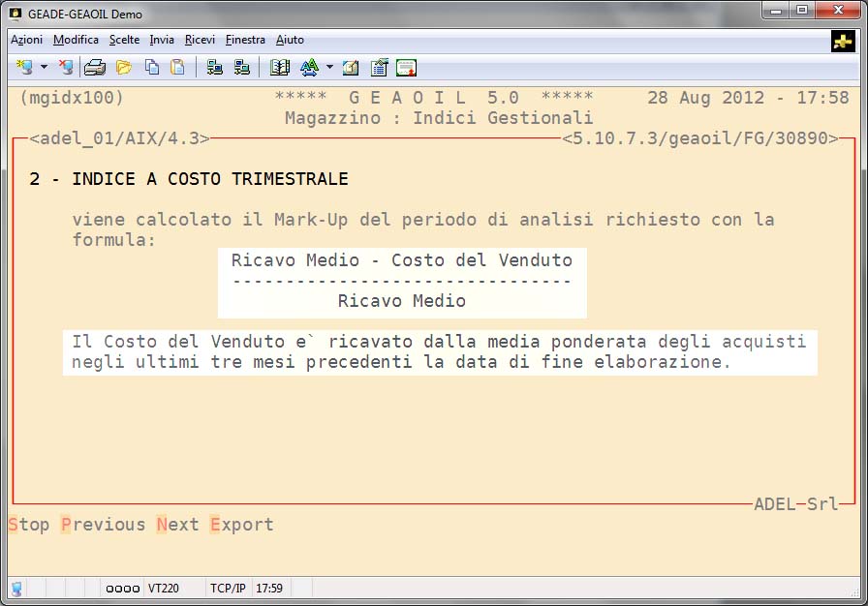Click the VT220 status bar field
Image resolution: width=868 pixels, height=606 pixels.
point(162,588)
